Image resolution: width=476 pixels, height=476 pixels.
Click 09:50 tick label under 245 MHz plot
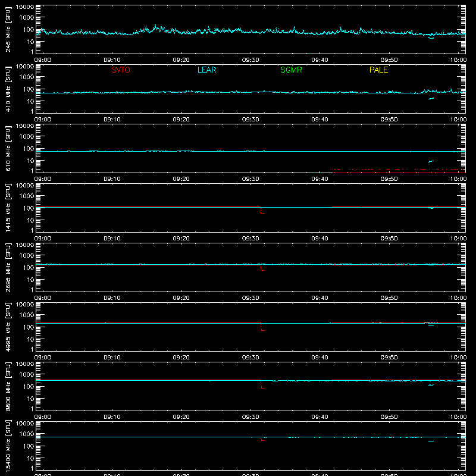[389, 60]
